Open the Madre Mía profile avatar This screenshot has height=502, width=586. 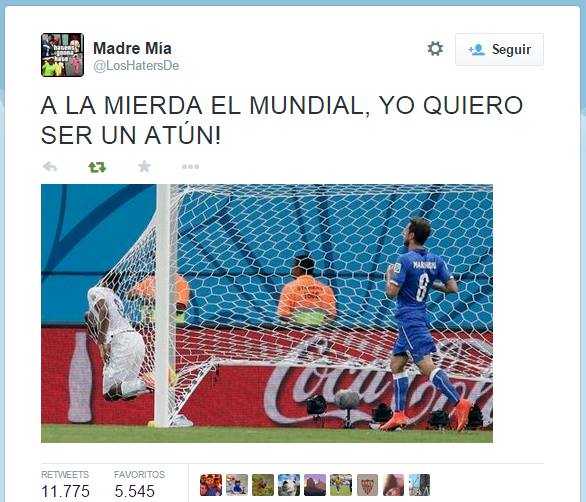pos(62,55)
